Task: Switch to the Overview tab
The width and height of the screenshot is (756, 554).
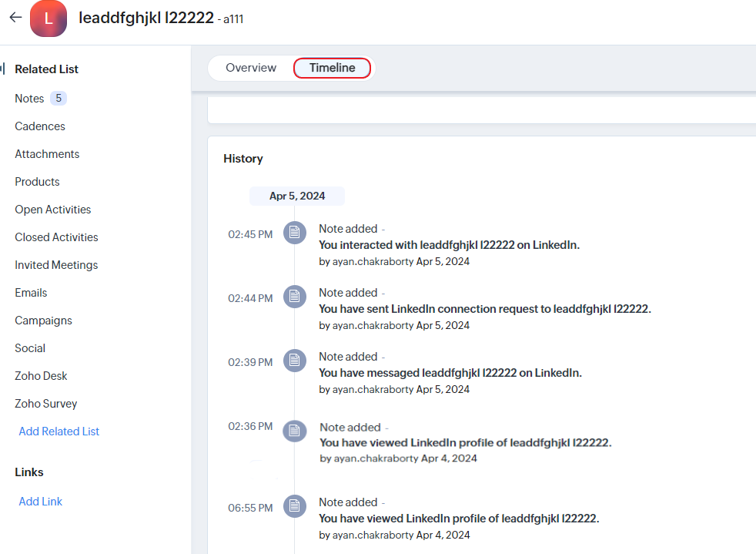Action: 251,68
